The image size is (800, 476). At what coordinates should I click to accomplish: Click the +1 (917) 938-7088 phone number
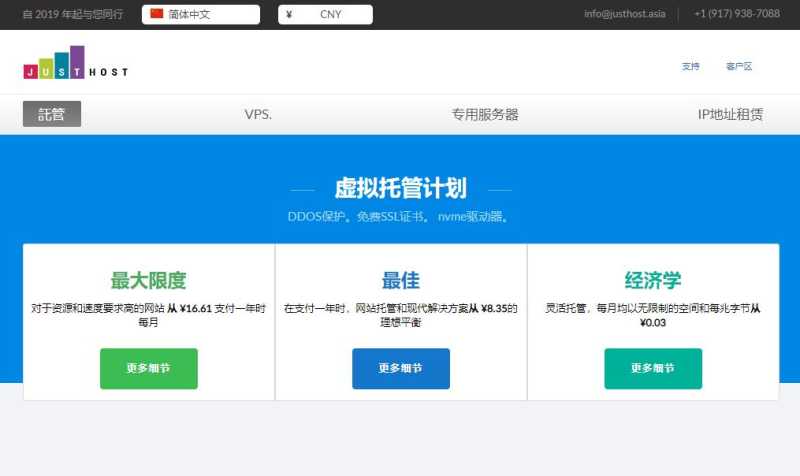point(736,14)
